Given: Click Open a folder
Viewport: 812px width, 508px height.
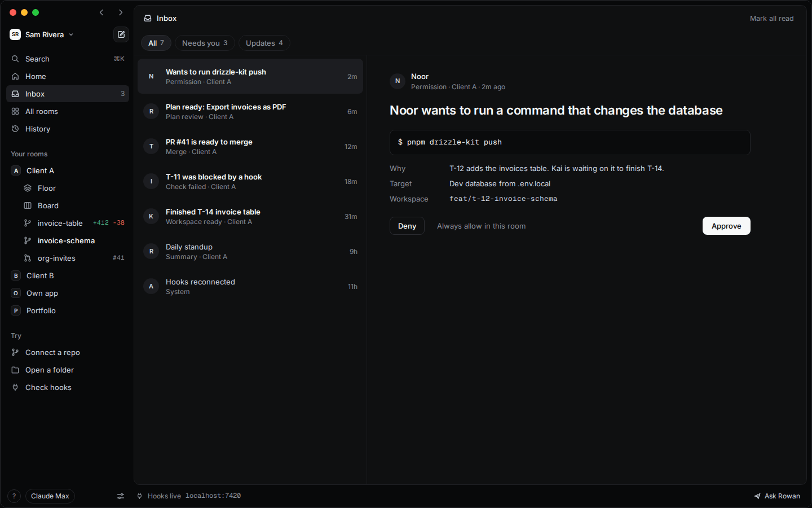Looking at the screenshot, I should (x=68, y=370).
